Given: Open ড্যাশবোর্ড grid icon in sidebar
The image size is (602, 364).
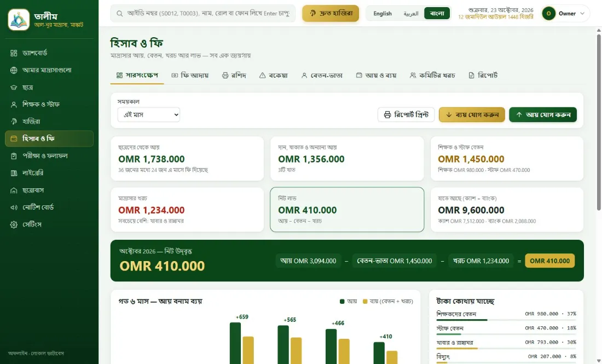Looking at the screenshot, I should click(14, 53).
